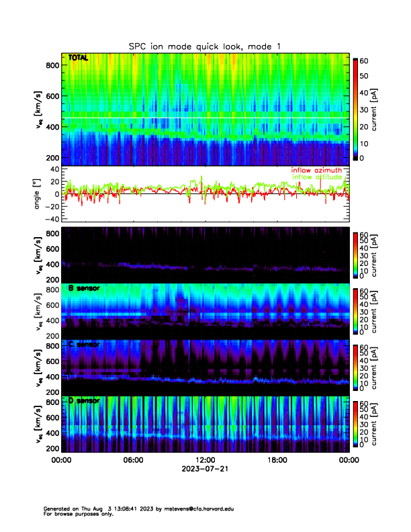Click the 12:00 time axis tick label

[205, 460]
